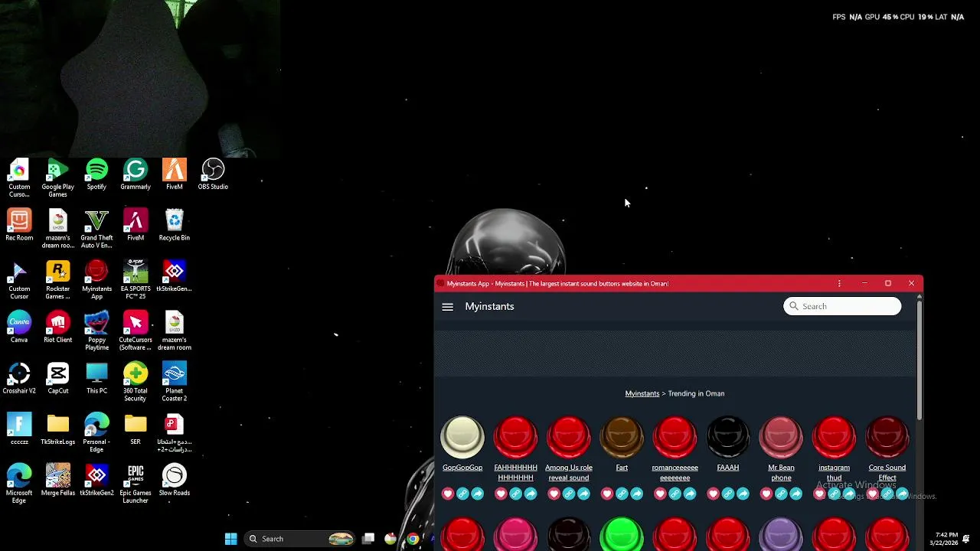This screenshot has width=980, height=551.
Task: Select the CapCut desktop icon
Action: click(x=57, y=379)
